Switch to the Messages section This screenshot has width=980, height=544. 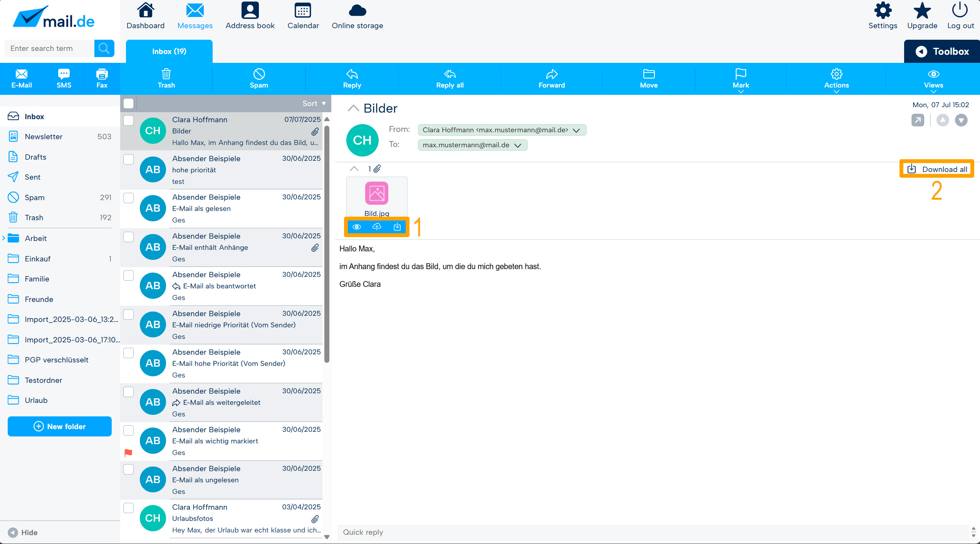(195, 16)
